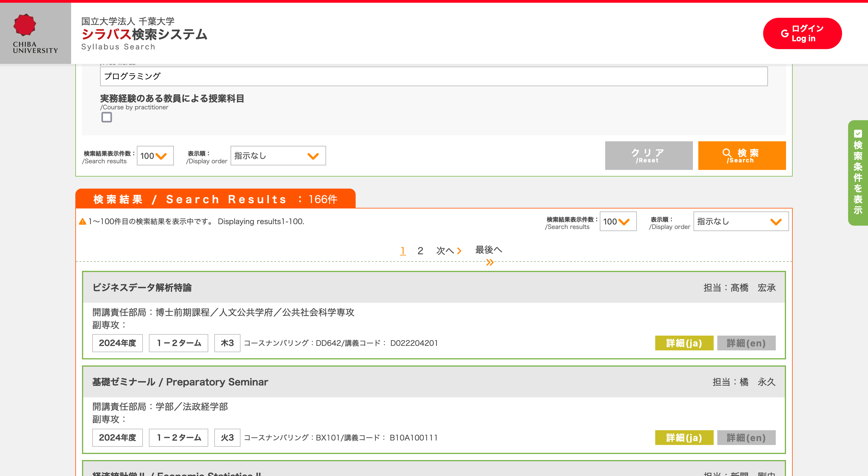Click the warning triangle beside the results message
The width and height of the screenshot is (868, 476).
(83, 222)
